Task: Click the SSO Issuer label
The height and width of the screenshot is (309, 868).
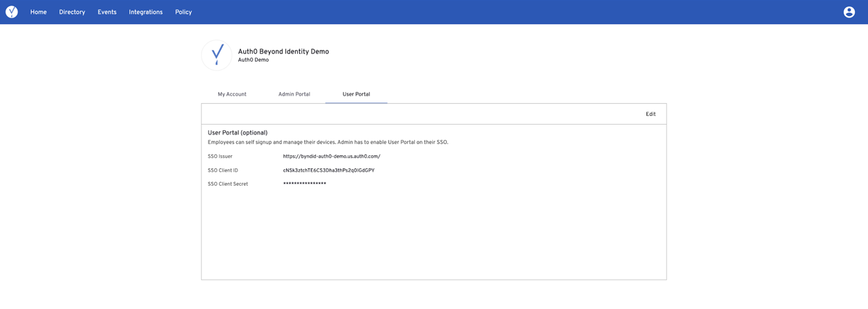Action: pyautogui.click(x=220, y=157)
